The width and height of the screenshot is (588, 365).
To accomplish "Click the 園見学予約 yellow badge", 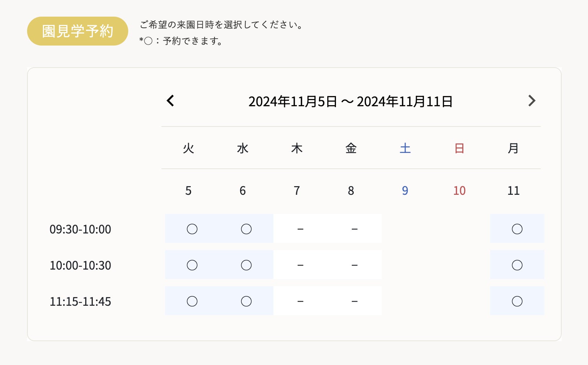I will click(x=78, y=31).
